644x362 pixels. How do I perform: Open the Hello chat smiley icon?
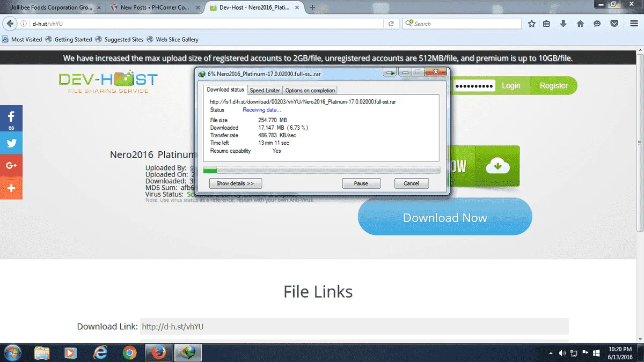click(x=597, y=24)
